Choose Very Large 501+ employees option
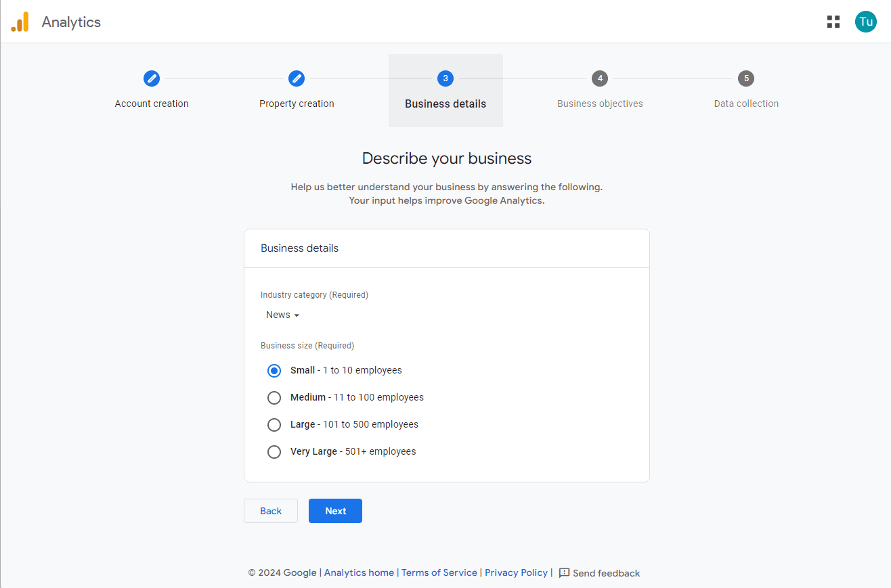This screenshot has height=588, width=891. 274,452
